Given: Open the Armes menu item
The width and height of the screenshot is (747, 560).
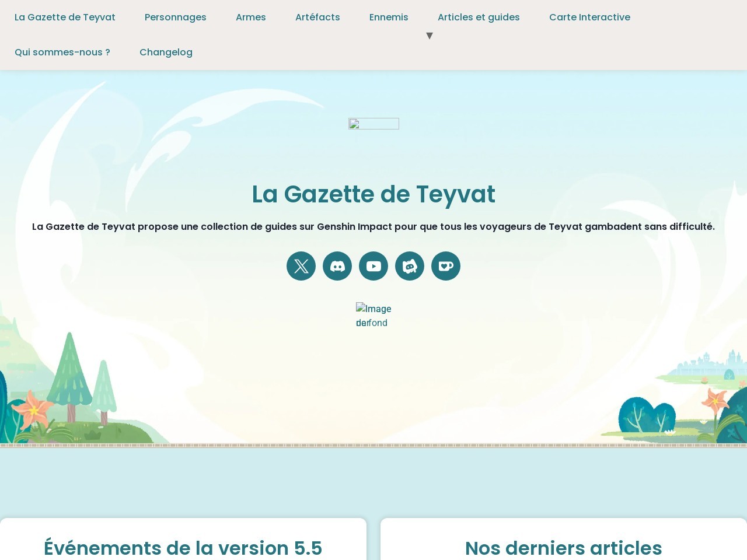Looking at the screenshot, I should tap(251, 17).
